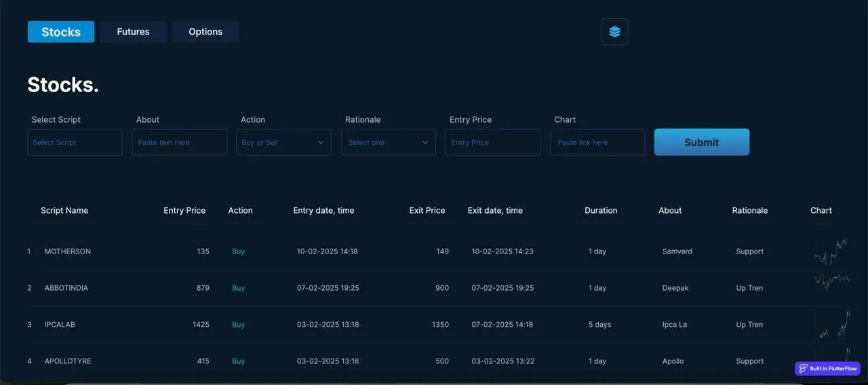Click entry price 135 for MOTHERSON
This screenshot has height=385, width=868.
coord(203,251)
